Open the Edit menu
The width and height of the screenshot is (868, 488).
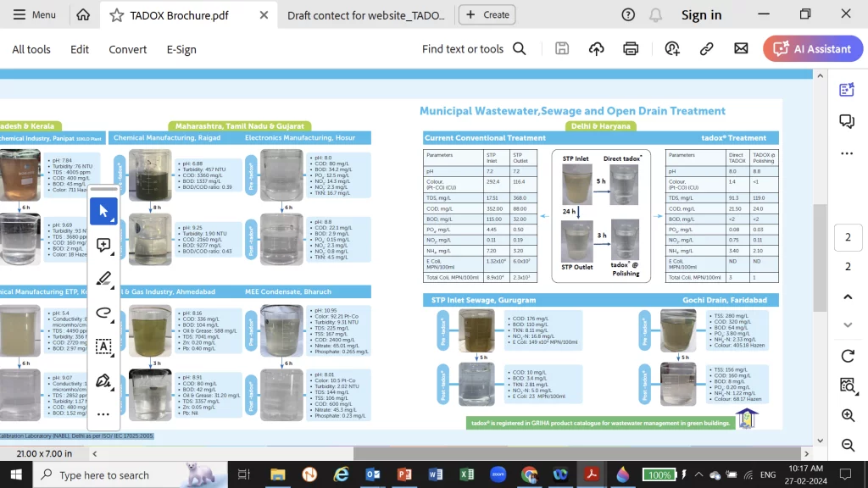pyautogui.click(x=79, y=49)
